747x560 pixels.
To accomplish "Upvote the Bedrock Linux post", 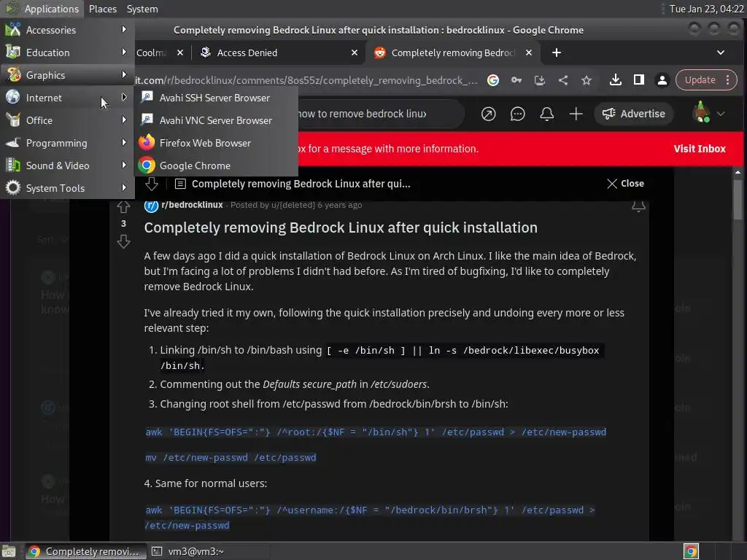I will [x=123, y=207].
